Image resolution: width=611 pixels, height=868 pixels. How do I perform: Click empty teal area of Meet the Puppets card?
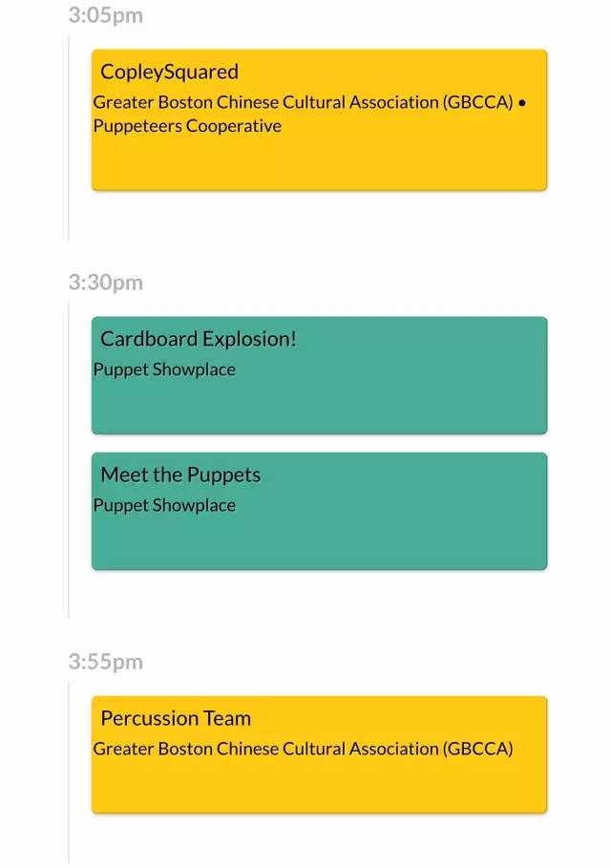coord(319,542)
